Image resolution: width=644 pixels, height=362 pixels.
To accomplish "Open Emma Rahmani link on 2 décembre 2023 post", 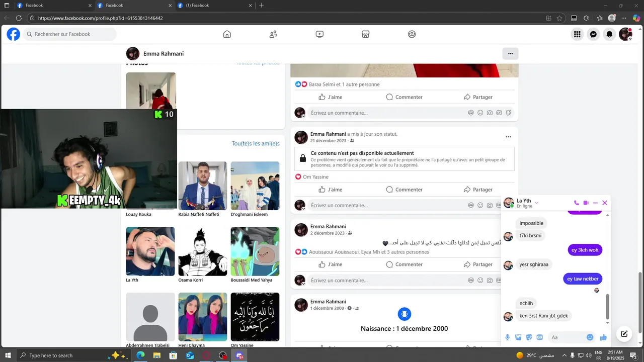I will [x=328, y=227].
